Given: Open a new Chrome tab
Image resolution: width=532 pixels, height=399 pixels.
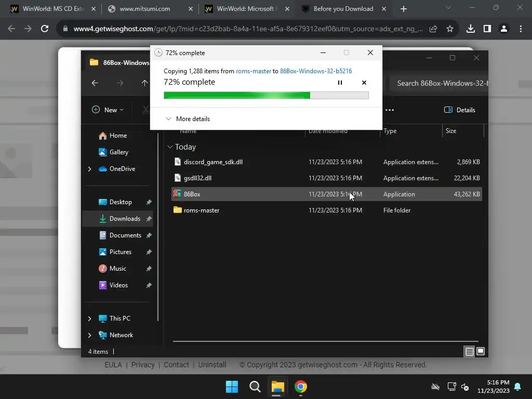Looking at the screenshot, I should tap(403, 9).
